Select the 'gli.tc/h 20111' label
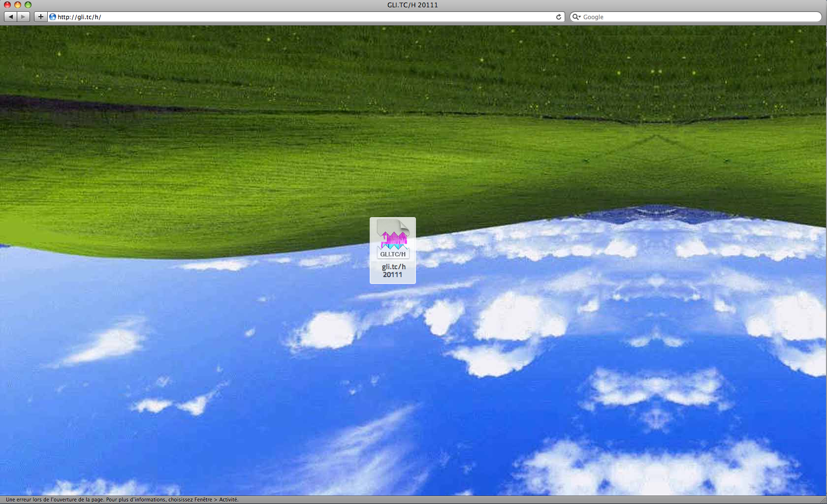The width and height of the screenshot is (827, 504). coord(393,271)
